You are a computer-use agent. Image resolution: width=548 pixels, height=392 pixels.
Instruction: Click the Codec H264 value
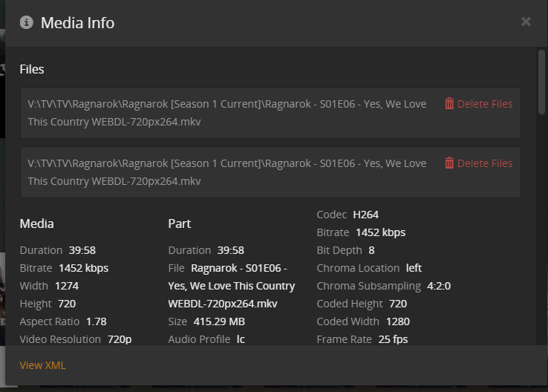coord(365,215)
